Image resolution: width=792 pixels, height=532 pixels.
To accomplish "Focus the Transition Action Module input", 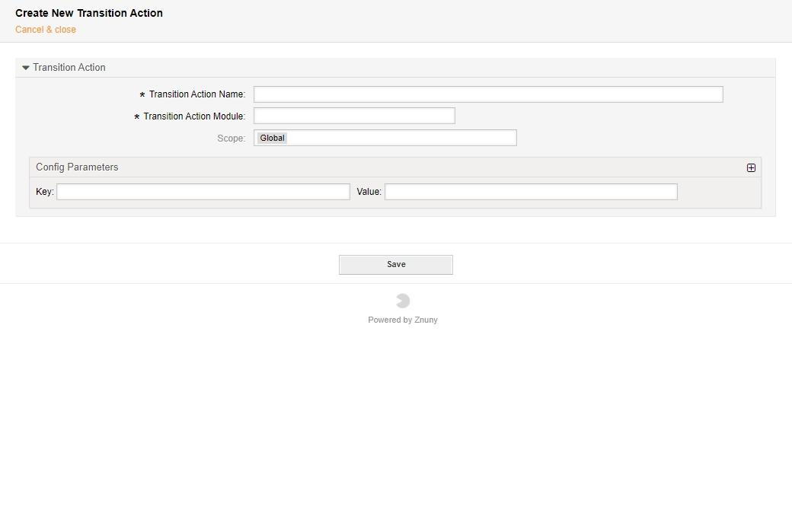I will click(x=354, y=115).
